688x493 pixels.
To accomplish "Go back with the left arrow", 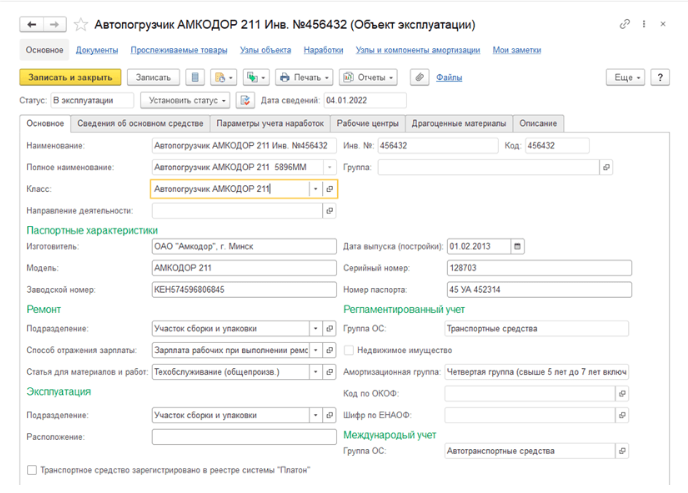I will [x=32, y=25].
